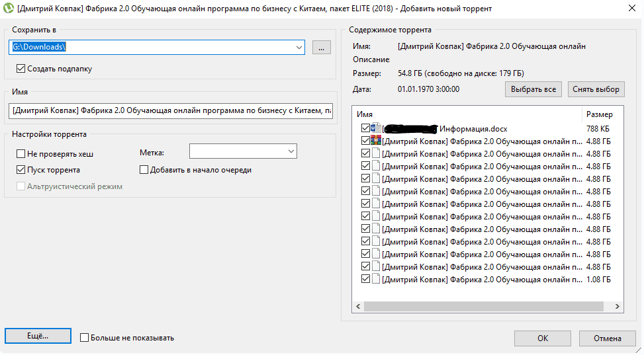Open the Метка label dropdown
The width and height of the screenshot is (644, 355).
click(291, 152)
